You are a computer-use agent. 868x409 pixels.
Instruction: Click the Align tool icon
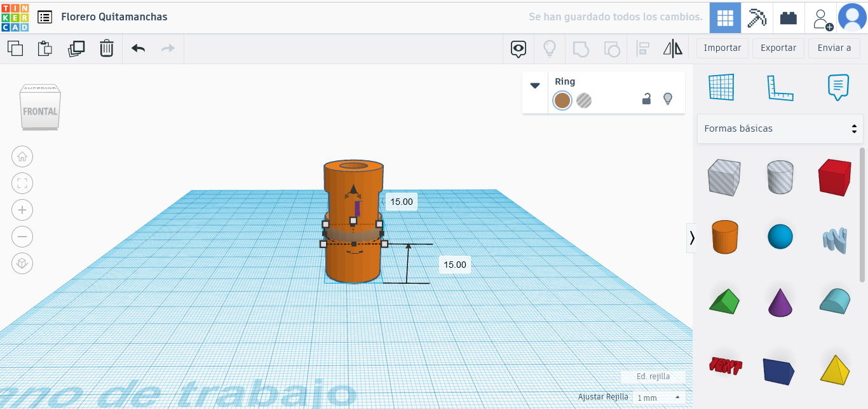pos(642,48)
